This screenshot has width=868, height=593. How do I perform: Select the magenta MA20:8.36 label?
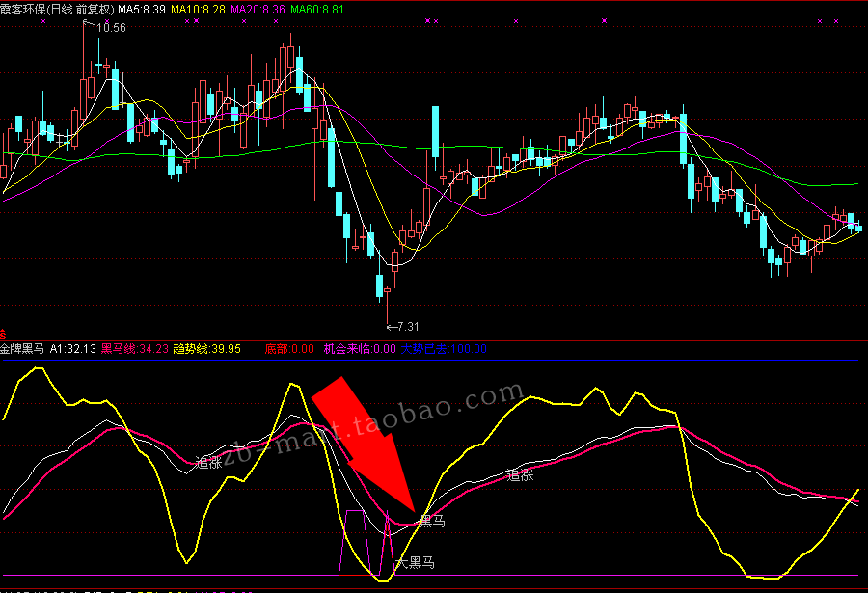pos(258,10)
